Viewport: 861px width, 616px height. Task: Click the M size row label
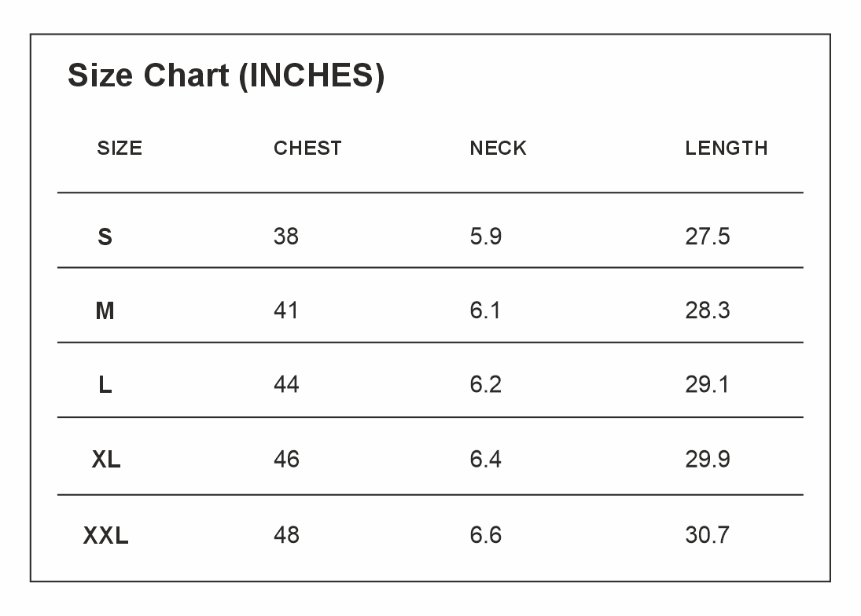(x=105, y=311)
